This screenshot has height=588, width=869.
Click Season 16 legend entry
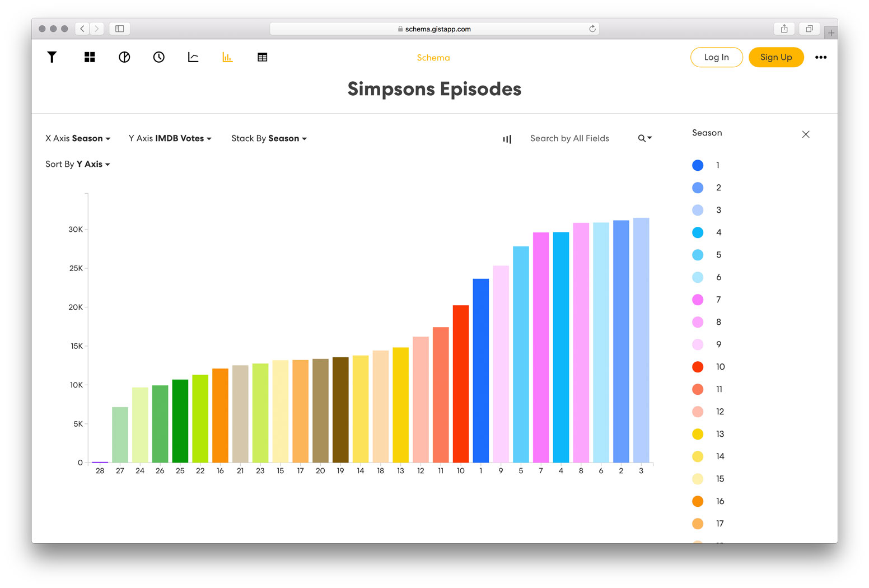pyautogui.click(x=708, y=501)
